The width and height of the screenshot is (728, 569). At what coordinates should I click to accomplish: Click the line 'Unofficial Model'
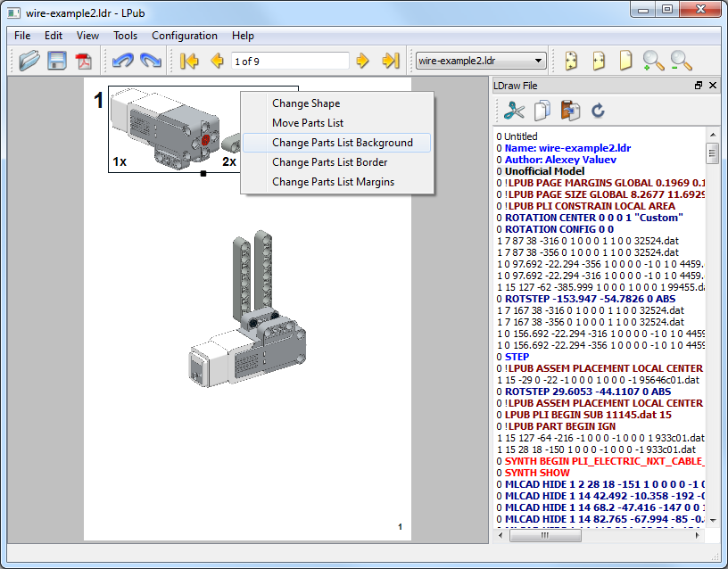pos(540,171)
